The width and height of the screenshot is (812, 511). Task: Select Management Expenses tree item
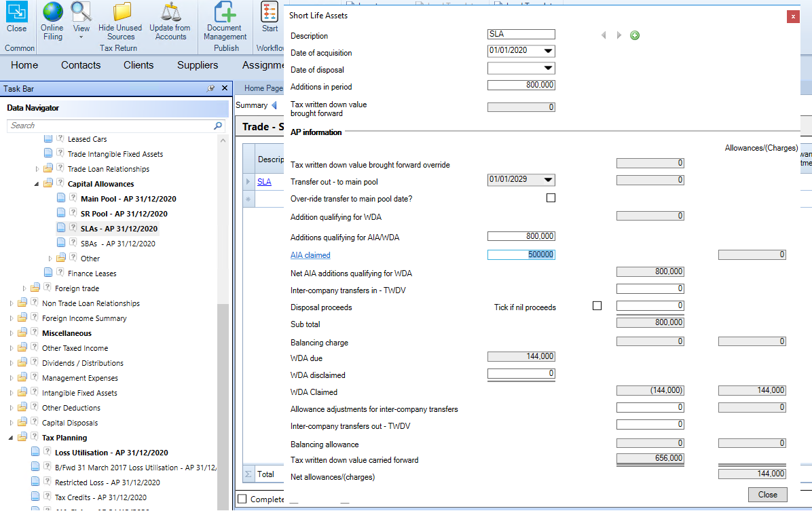[79, 378]
